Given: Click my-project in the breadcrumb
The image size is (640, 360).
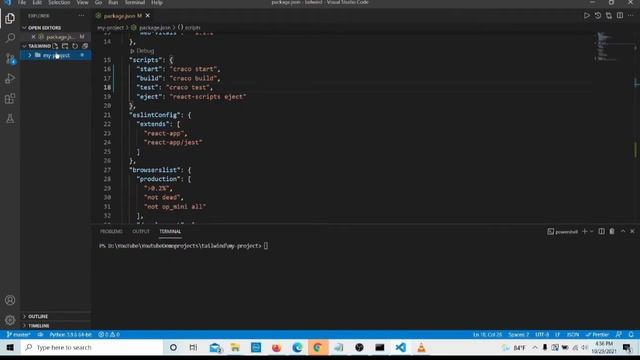Looking at the screenshot, I should [x=110, y=27].
